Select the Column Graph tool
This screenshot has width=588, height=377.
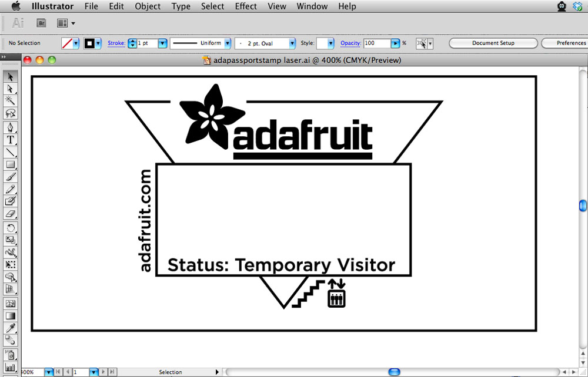[11, 367]
